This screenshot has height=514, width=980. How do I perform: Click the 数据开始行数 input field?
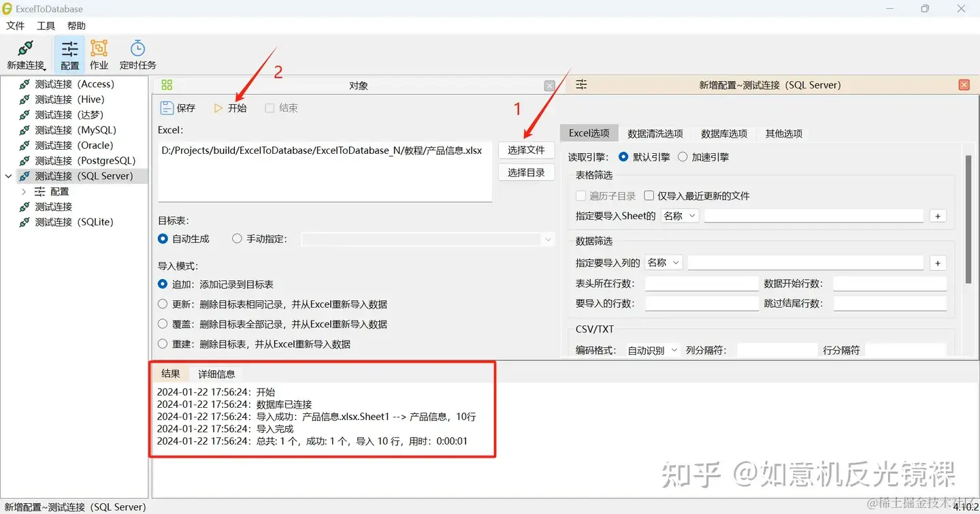click(x=890, y=284)
